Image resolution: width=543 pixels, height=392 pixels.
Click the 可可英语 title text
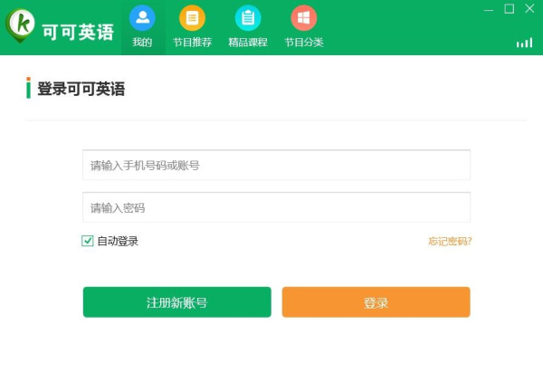click(78, 33)
